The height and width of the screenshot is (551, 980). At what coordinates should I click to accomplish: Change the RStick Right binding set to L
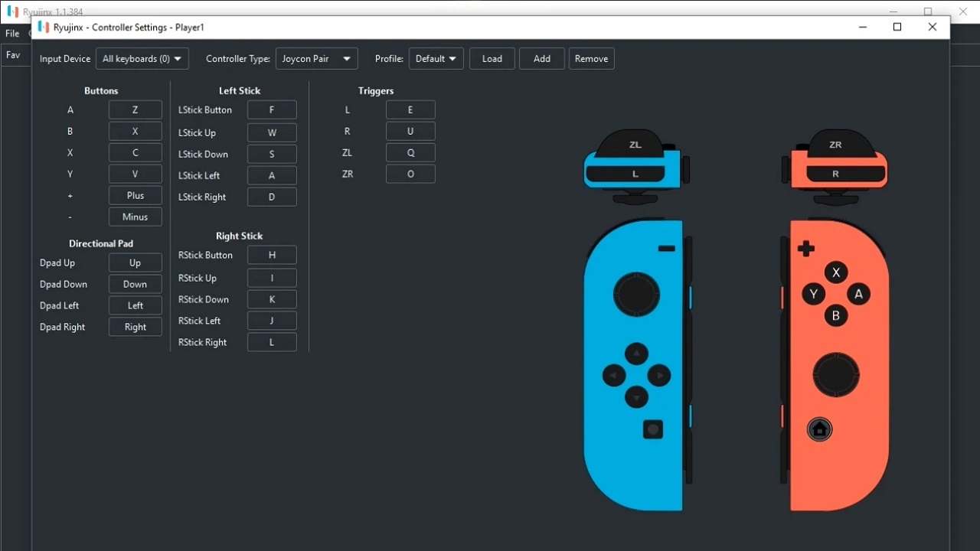[x=272, y=343]
